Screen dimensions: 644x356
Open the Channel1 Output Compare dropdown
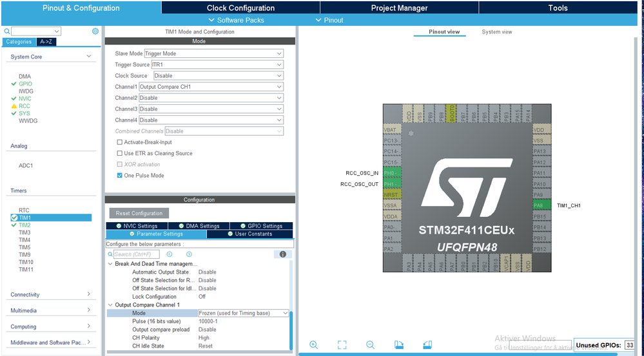pos(211,87)
